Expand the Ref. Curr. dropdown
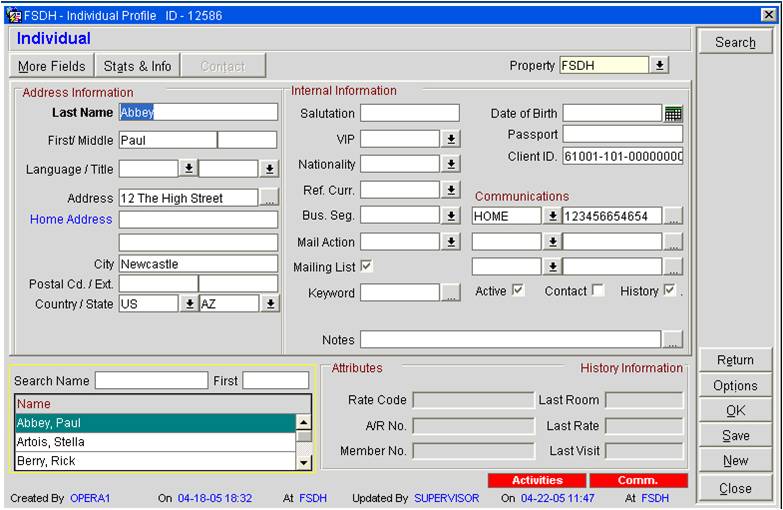The height and width of the screenshot is (510, 783). click(450, 190)
